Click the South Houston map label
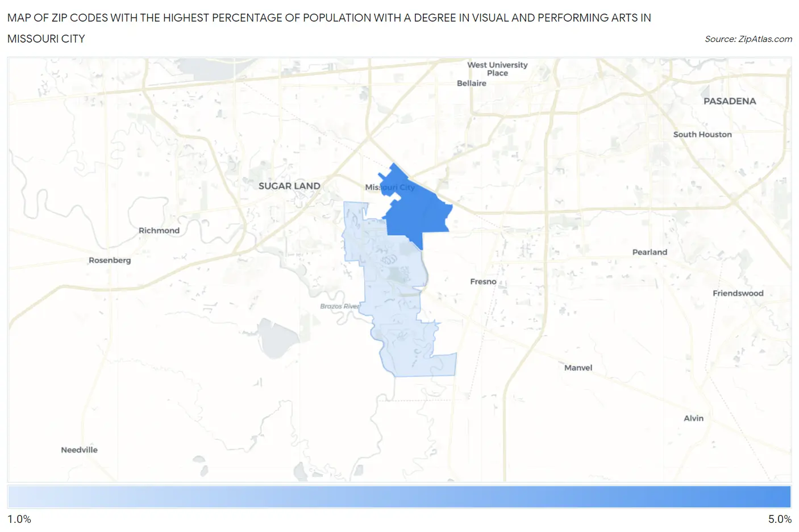Screen dimensions: 799x532 pyautogui.click(x=702, y=135)
